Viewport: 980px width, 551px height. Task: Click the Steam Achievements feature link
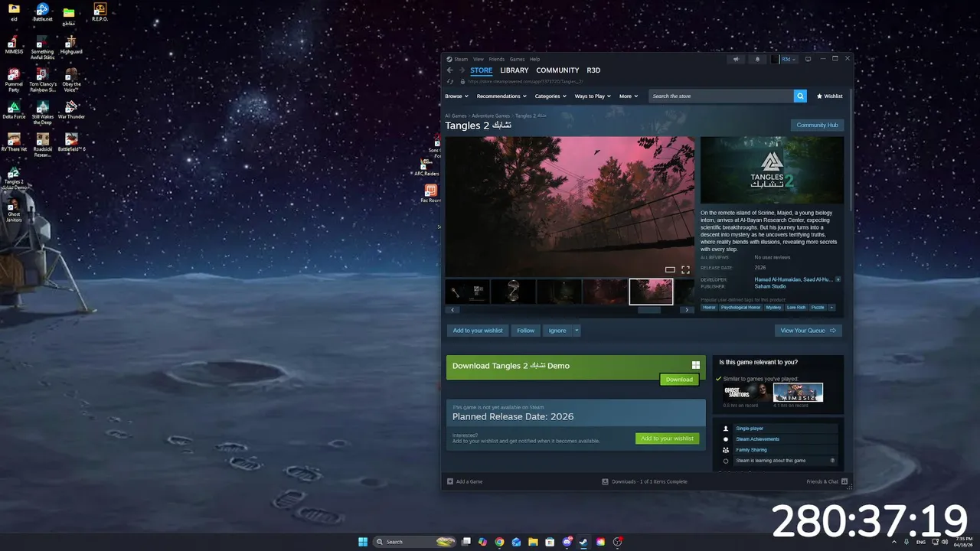coord(757,439)
